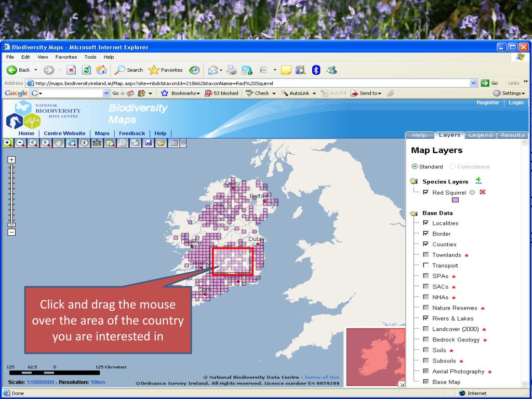The height and width of the screenshot is (399, 532).
Task: Click the Bluetooth icon in browser toolbar
Action: click(x=316, y=70)
